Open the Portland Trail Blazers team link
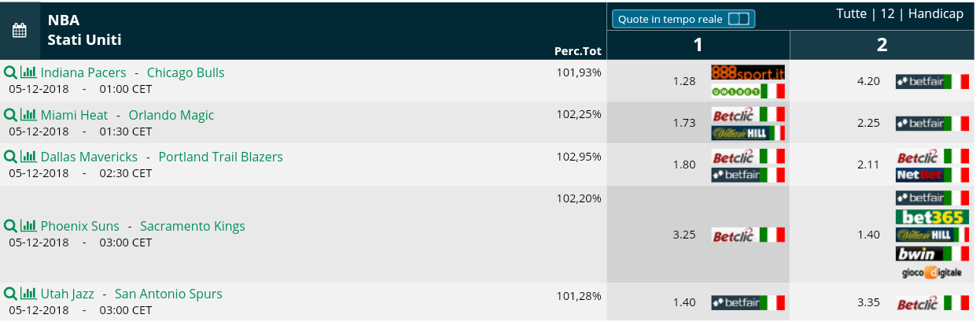 tap(221, 157)
